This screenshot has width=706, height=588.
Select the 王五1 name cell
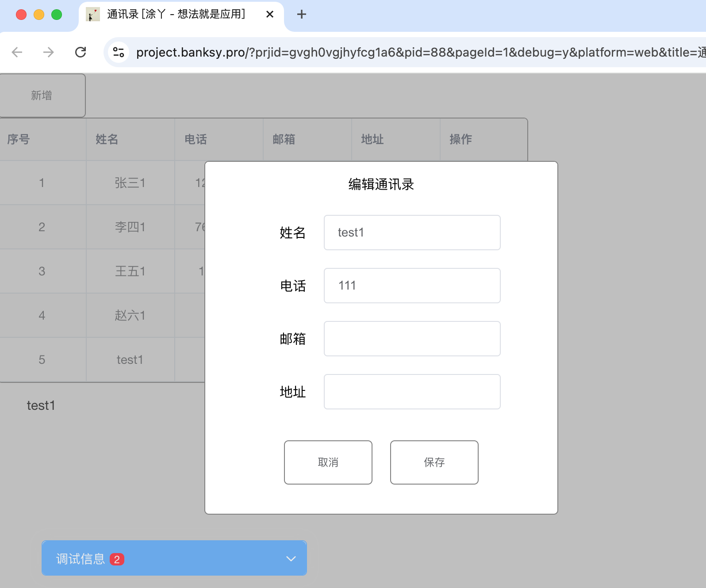(130, 271)
